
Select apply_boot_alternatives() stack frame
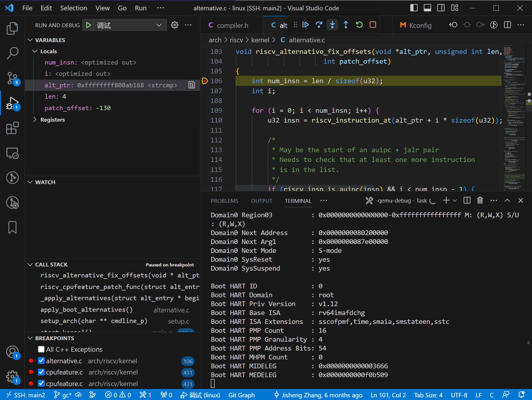click(86, 310)
